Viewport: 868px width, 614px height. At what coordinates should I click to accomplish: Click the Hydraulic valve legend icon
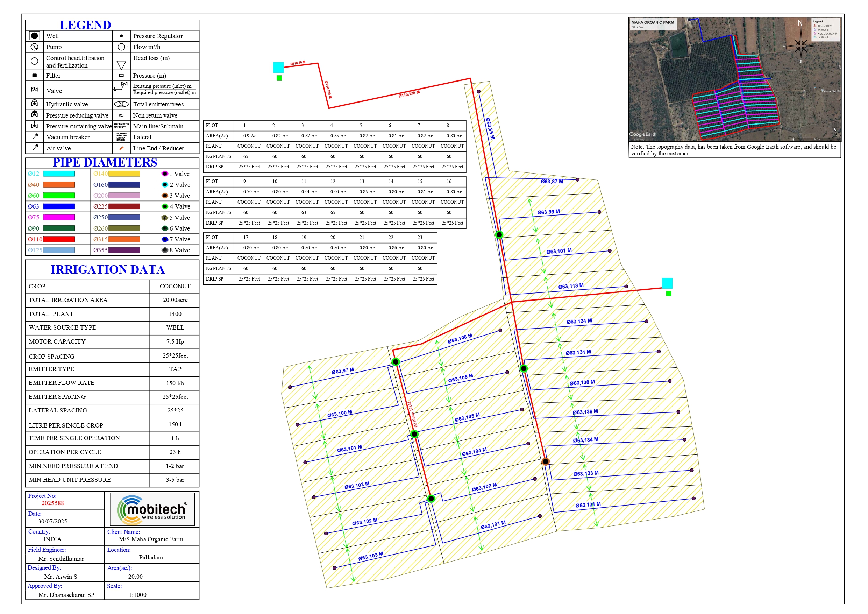(x=34, y=104)
